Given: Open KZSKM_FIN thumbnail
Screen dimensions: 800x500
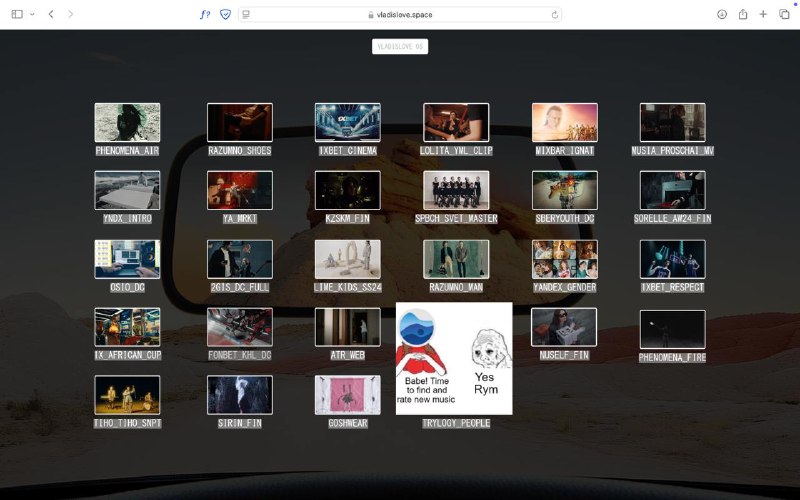Looking at the screenshot, I should point(347,190).
